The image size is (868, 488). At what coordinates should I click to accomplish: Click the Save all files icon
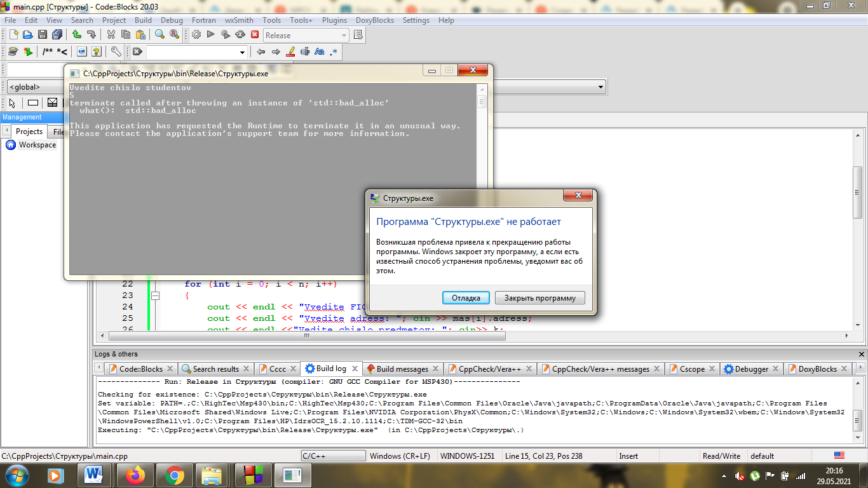pos(57,35)
